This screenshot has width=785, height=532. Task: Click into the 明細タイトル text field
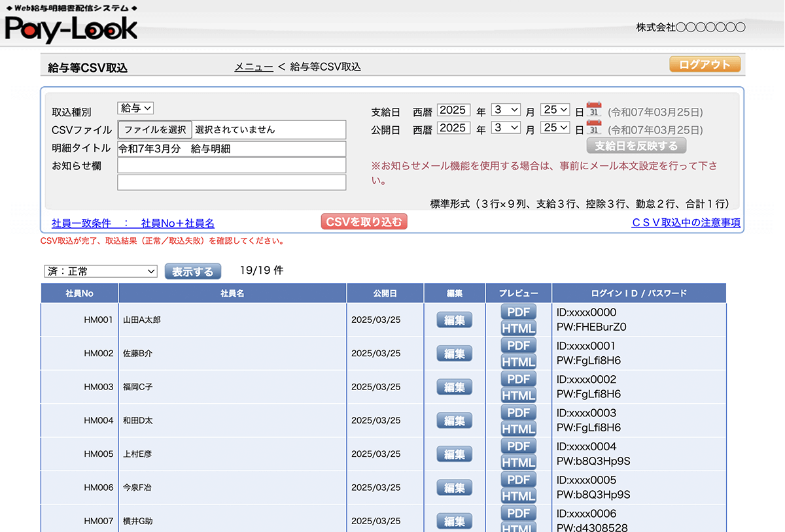(x=232, y=148)
